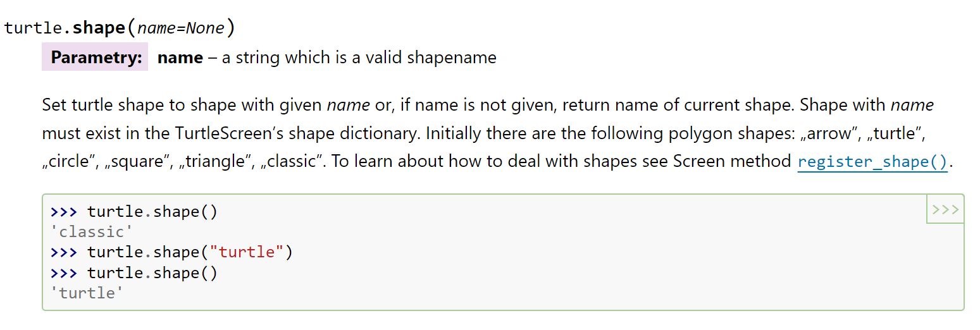The width and height of the screenshot is (980, 330).
Task: Open the register_shape() link
Action: tap(872, 162)
